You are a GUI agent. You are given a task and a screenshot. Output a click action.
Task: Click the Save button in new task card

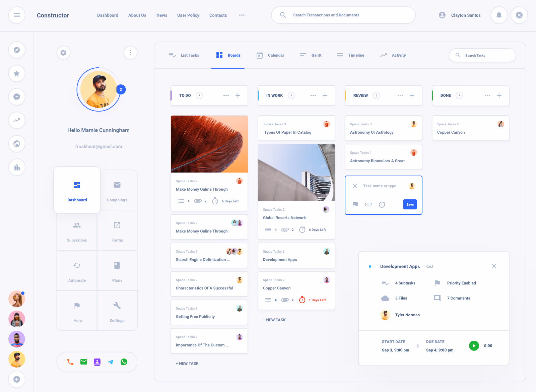click(410, 204)
